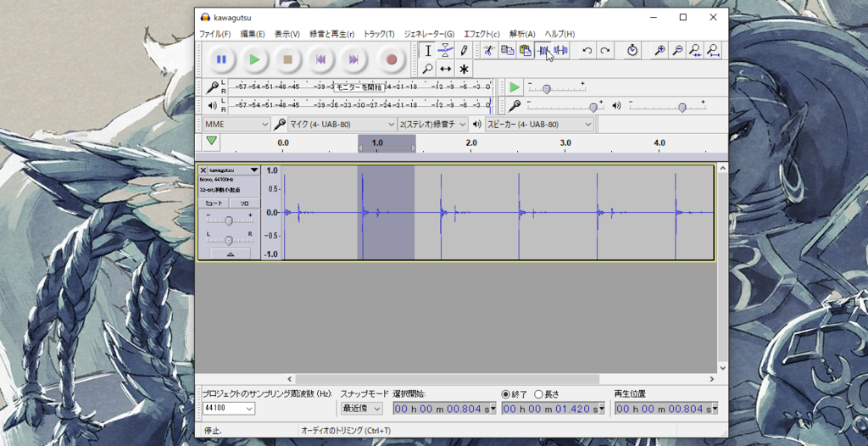Paste audio from clipboard icon
Image resolution: width=868 pixels, height=446 pixels.
(x=525, y=50)
